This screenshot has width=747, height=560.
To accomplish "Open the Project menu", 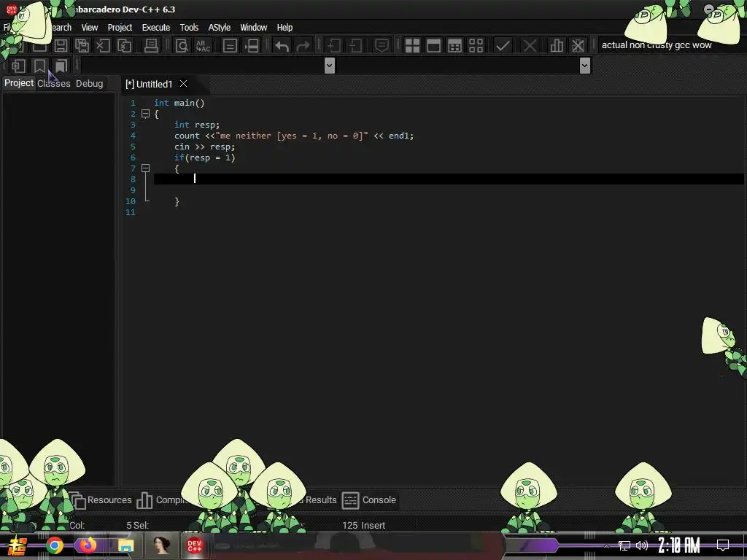I will (120, 28).
